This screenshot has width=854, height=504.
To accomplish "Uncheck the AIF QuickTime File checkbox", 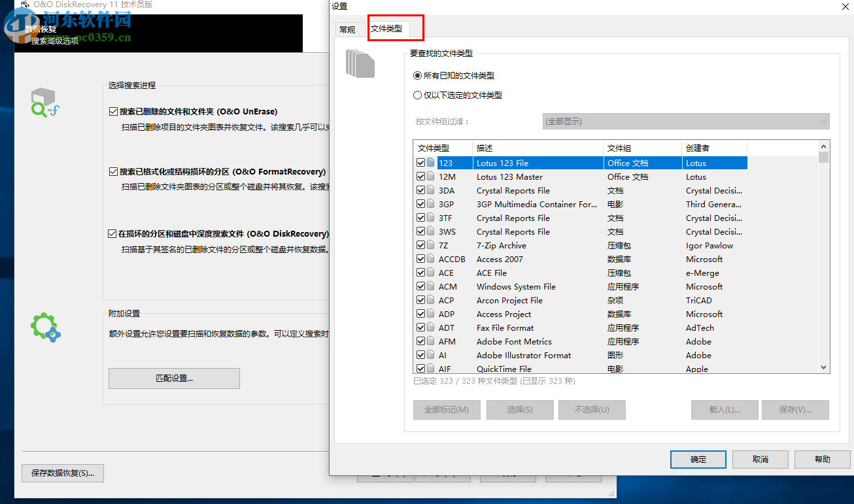I will click(420, 369).
